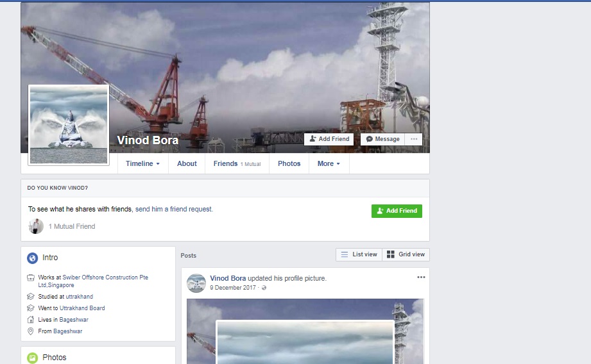Expand the Timeline dropdown tab
This screenshot has width=591, height=364.
pos(142,163)
